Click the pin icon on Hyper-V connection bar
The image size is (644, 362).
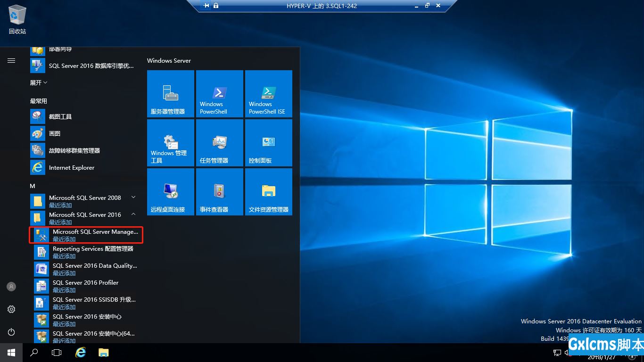tap(206, 6)
